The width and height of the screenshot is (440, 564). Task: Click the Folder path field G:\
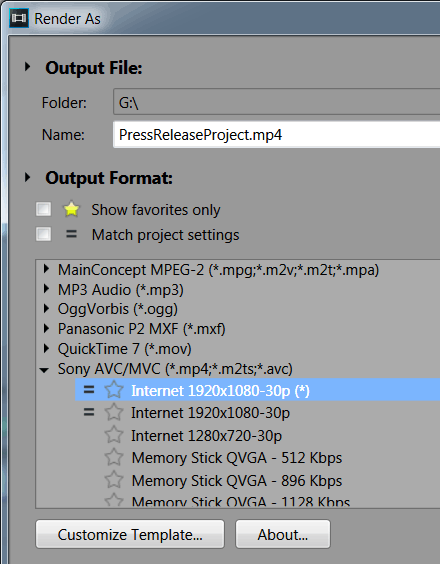point(276,102)
